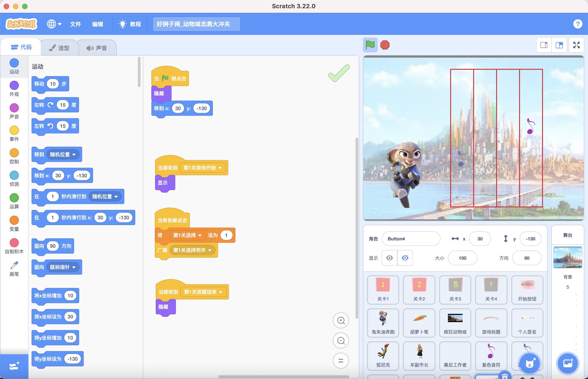Open the 文件 menu

coord(75,24)
